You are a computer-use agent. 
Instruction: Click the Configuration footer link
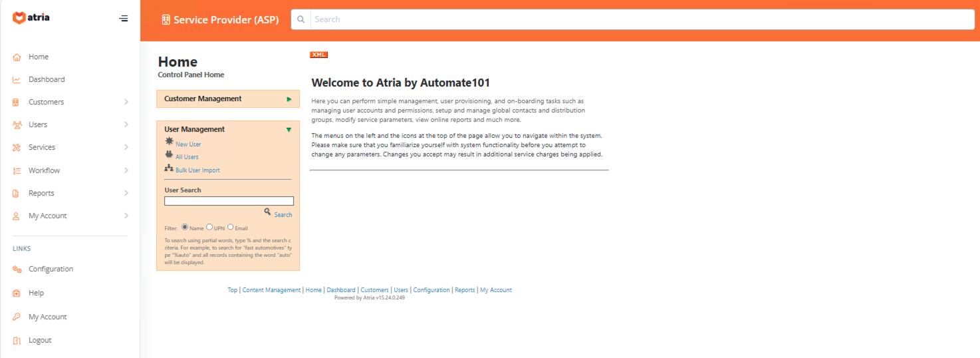431,290
